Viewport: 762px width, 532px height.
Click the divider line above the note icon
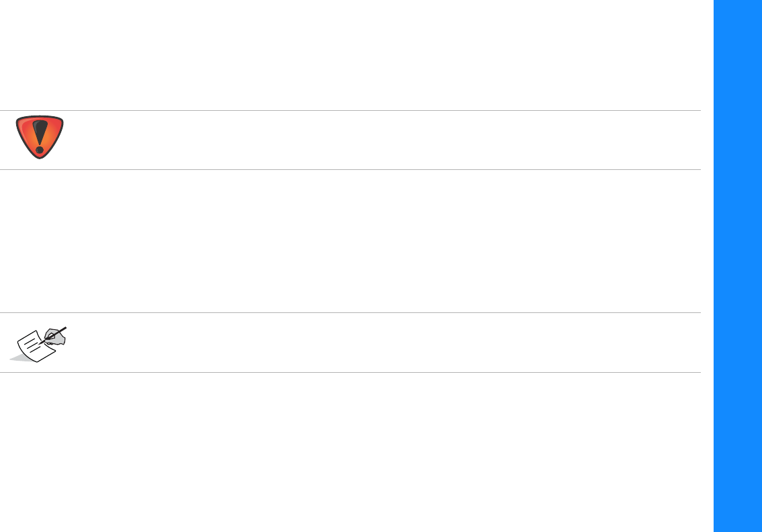[x=349, y=312]
